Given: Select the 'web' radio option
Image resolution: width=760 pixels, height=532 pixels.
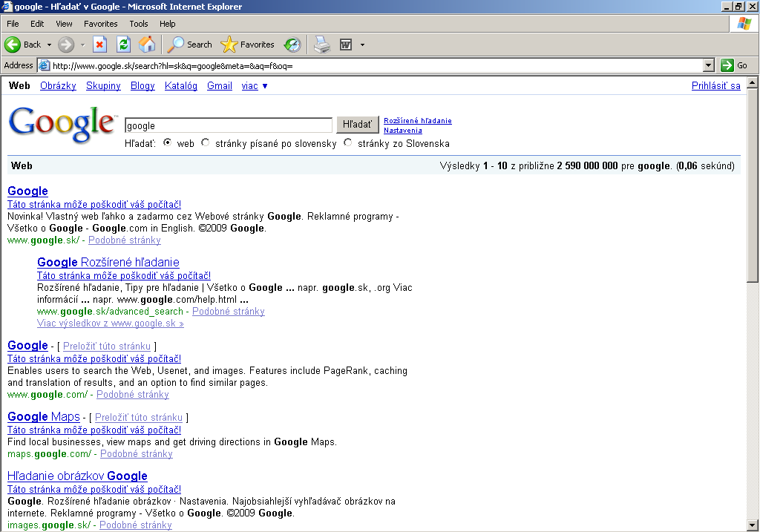Looking at the screenshot, I should (x=167, y=143).
